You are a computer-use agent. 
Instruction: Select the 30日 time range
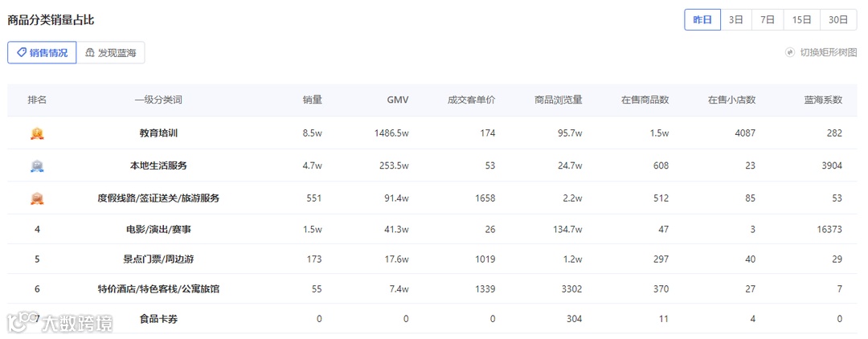tap(838, 20)
